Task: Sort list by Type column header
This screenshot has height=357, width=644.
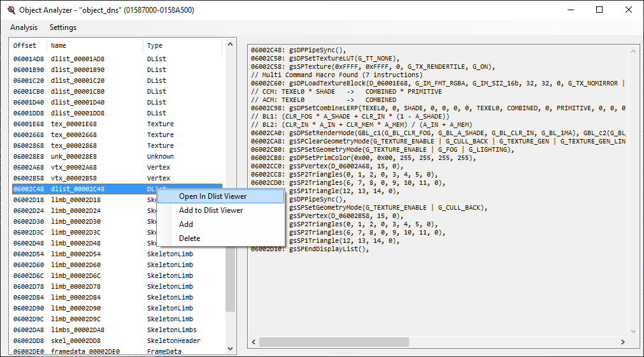Action: point(182,46)
